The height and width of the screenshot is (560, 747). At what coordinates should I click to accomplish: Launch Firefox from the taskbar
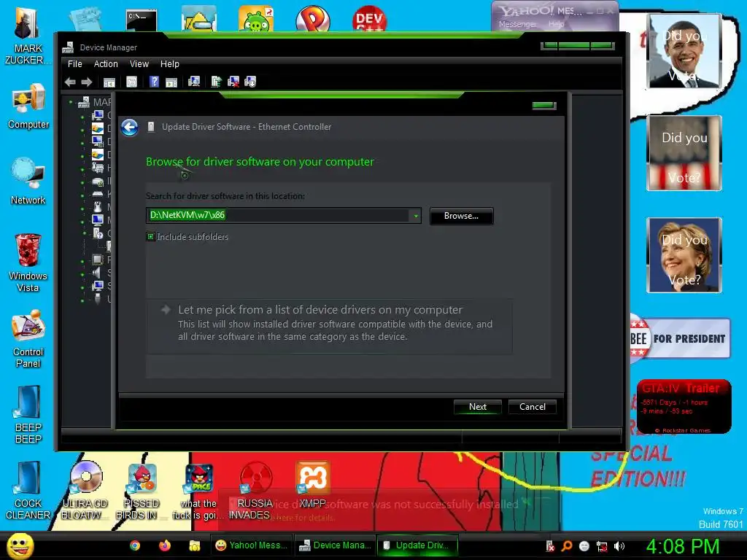point(165,545)
